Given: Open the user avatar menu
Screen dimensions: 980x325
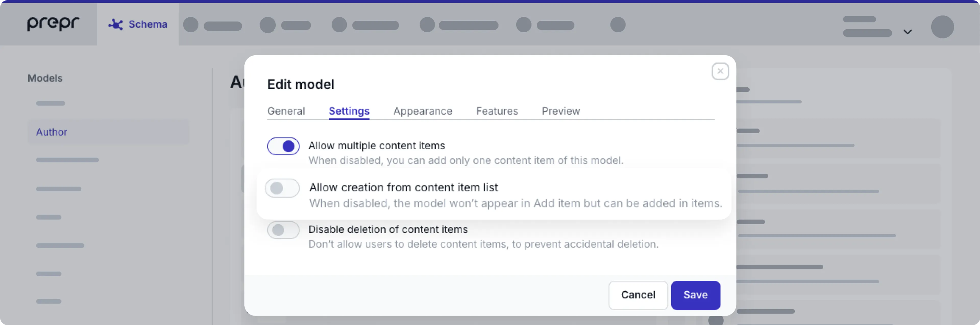Looking at the screenshot, I should pos(942,27).
